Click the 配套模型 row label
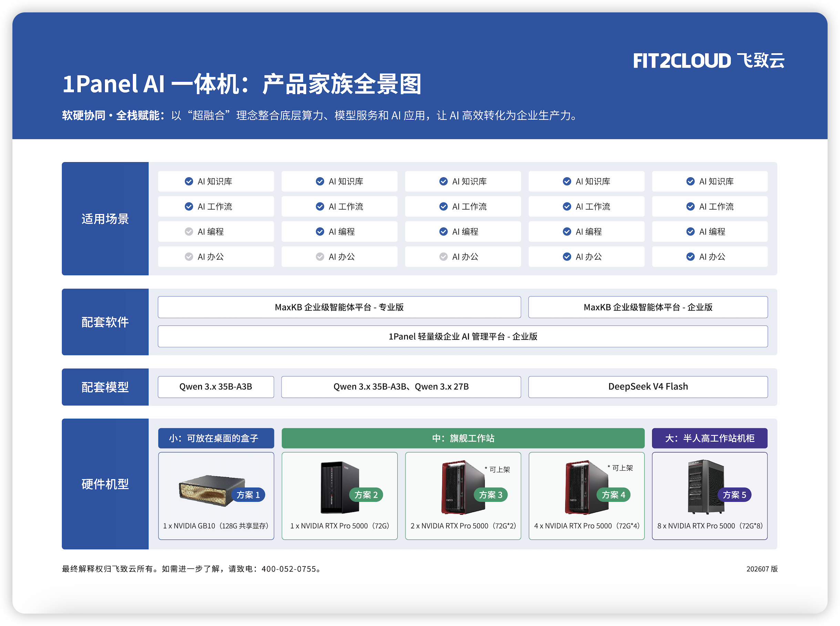This screenshot has height=626, width=840. click(105, 387)
